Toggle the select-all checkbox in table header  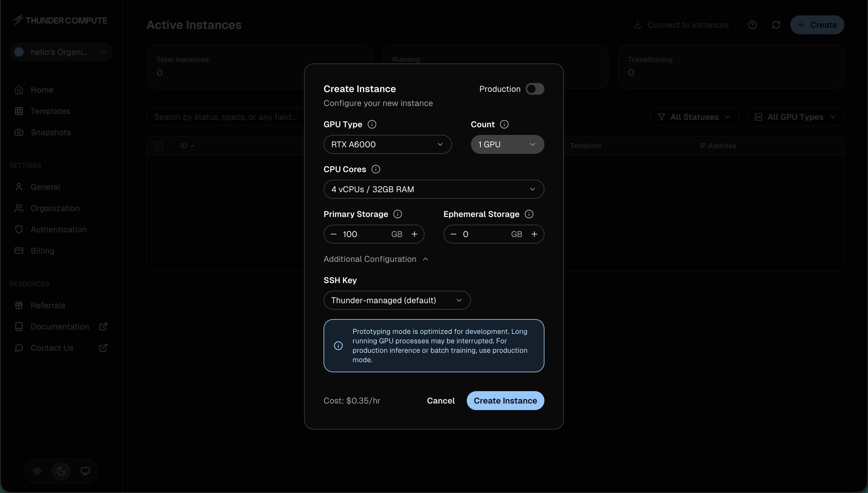click(x=159, y=146)
